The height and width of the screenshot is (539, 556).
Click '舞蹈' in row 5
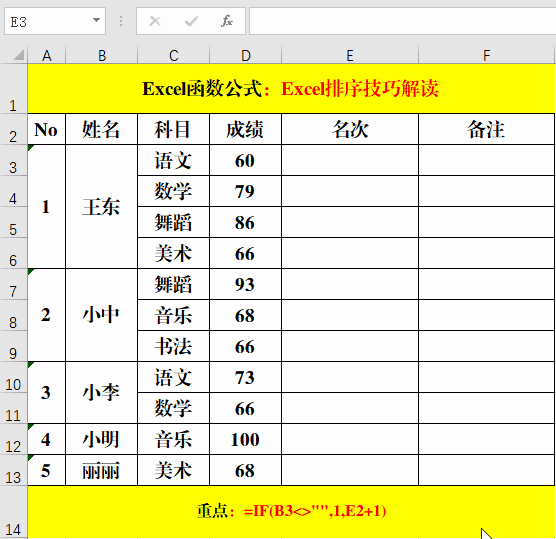[173, 222]
